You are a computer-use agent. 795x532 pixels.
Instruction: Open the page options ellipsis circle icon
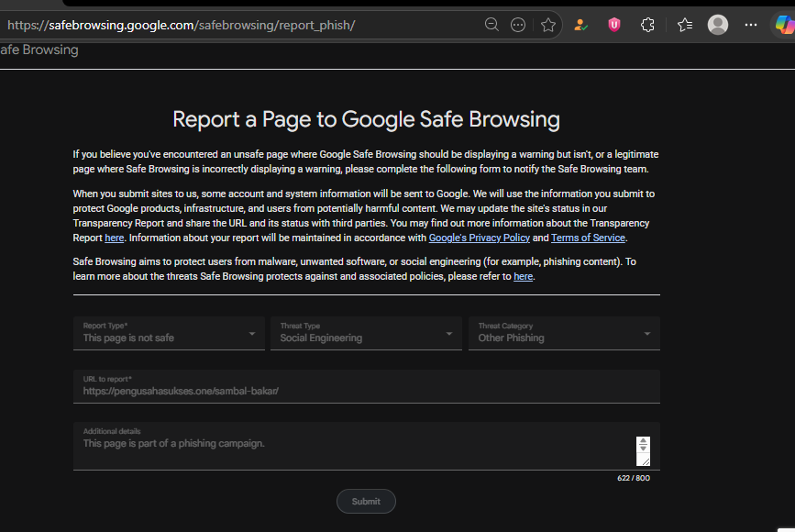518,25
